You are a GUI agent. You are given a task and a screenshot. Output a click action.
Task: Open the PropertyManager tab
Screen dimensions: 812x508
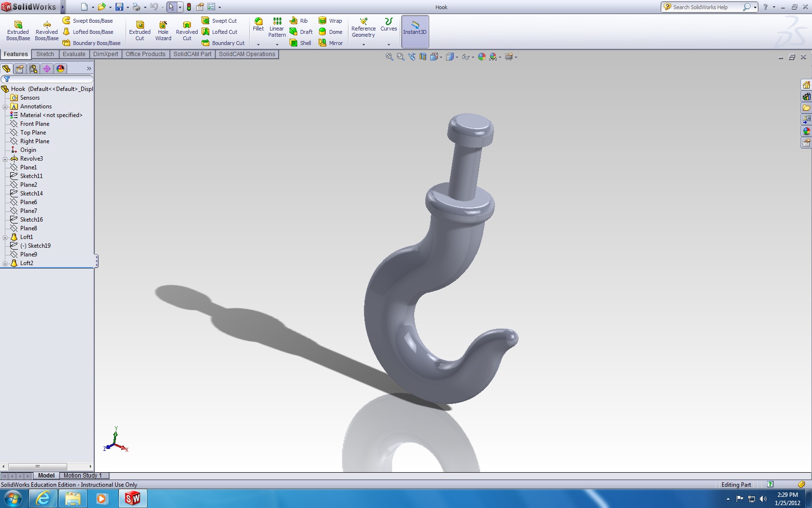point(20,69)
